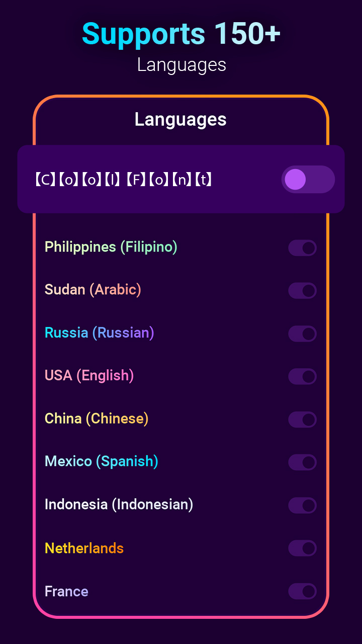
Task: Tap China (Chinese) list entry
Action: pyautogui.click(x=97, y=419)
